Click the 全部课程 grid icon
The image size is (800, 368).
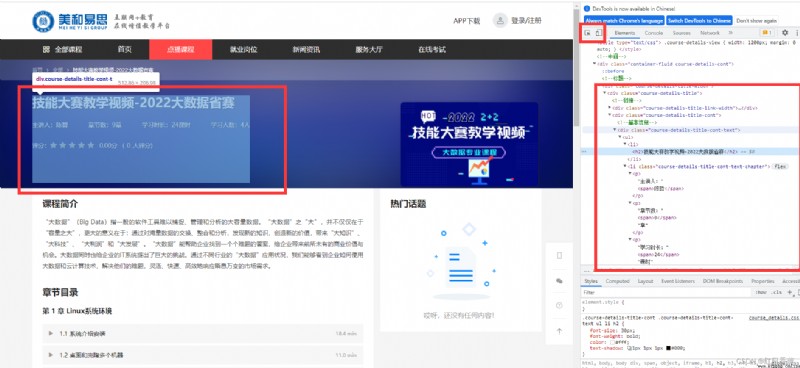coord(46,50)
